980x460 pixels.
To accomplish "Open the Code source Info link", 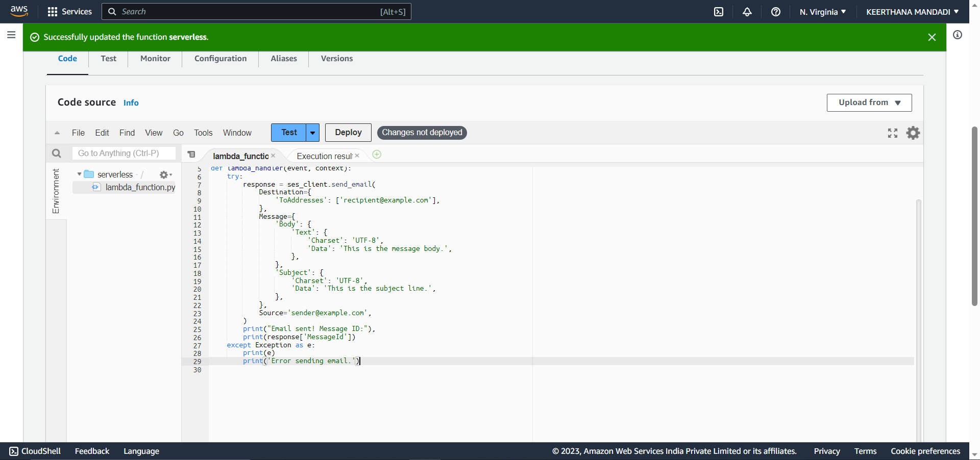I will point(131,103).
